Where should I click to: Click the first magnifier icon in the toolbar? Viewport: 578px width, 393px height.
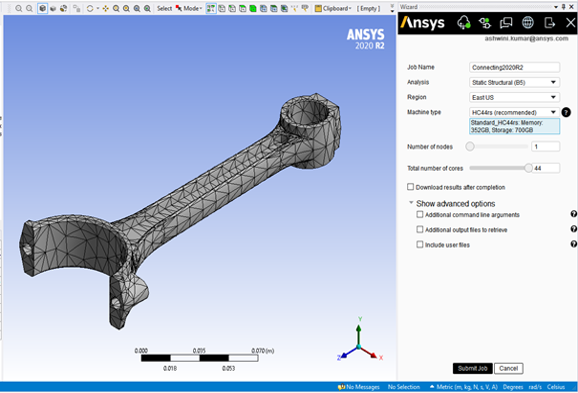[18, 8]
